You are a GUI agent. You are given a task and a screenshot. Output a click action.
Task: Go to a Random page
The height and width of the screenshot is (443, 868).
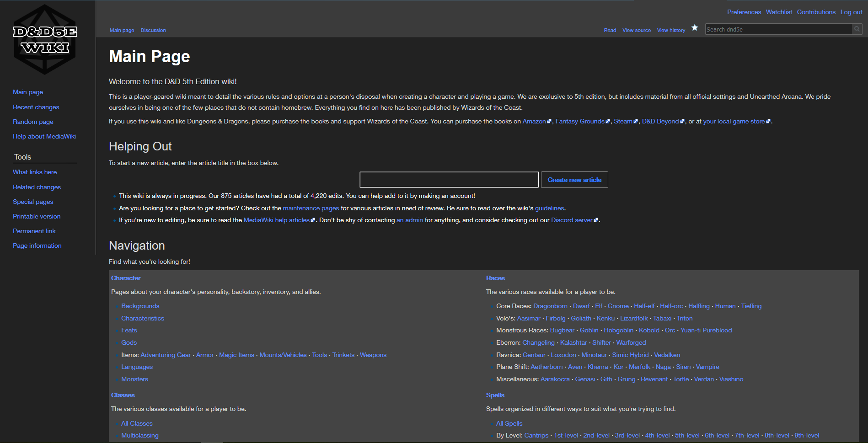click(33, 122)
